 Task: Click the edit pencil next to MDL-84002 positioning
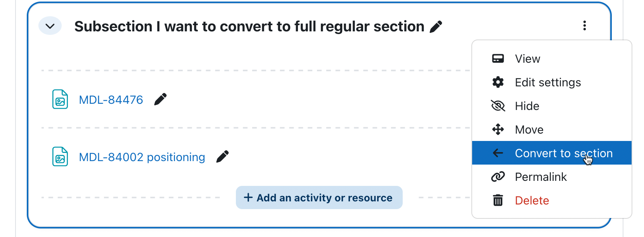tap(222, 156)
